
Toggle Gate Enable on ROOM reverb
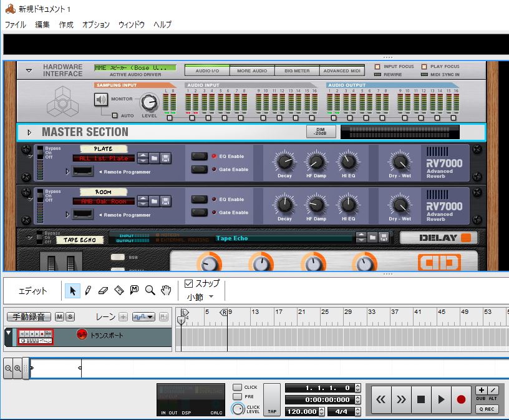pos(200,212)
